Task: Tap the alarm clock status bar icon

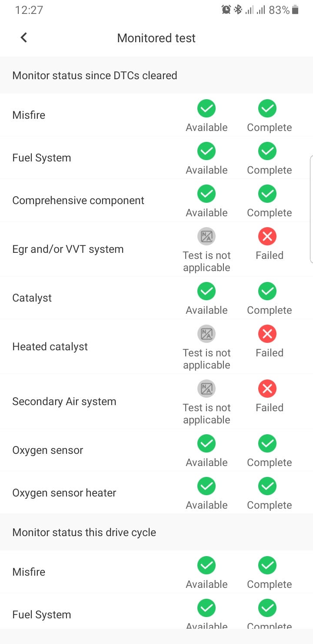Action: click(226, 10)
